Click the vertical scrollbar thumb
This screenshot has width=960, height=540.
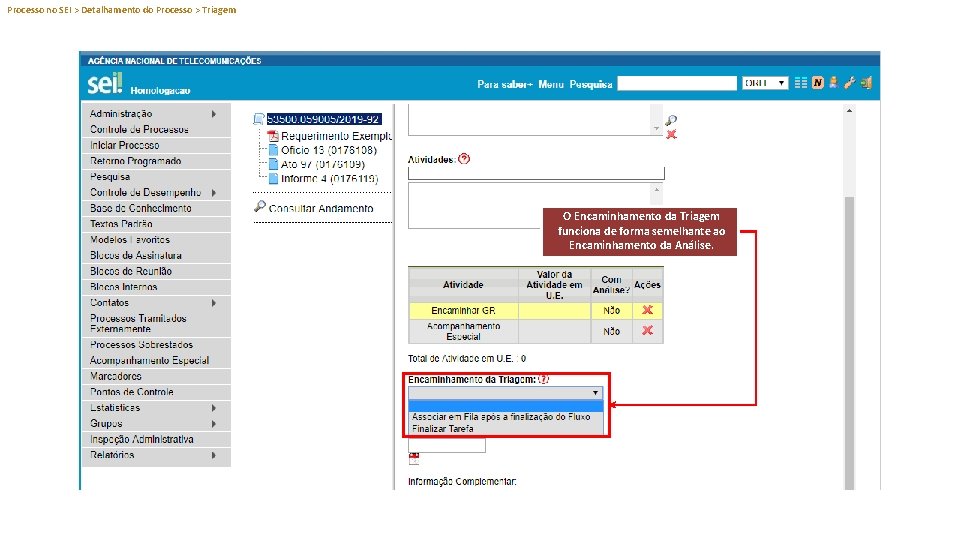point(849,343)
